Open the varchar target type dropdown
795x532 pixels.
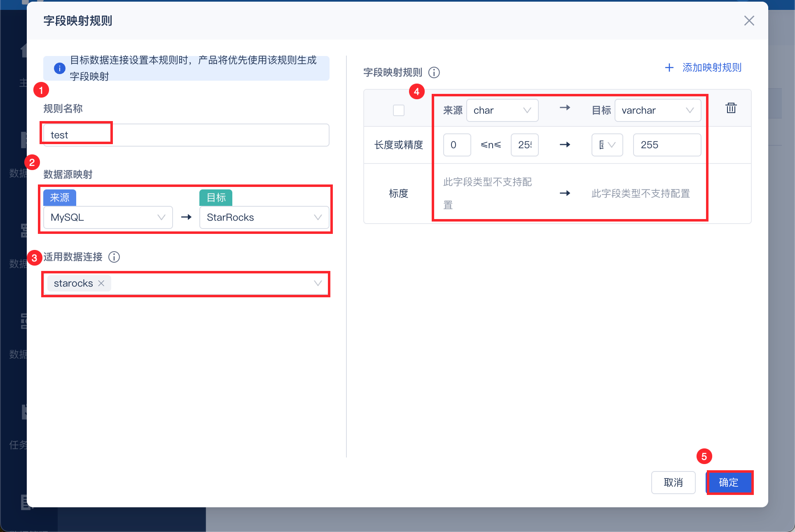pos(657,110)
